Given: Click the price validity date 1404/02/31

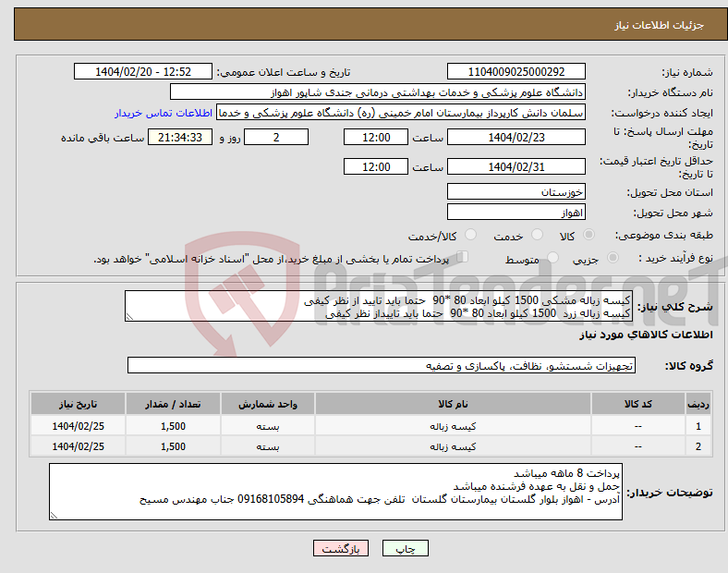Looking at the screenshot, I should (516, 166).
